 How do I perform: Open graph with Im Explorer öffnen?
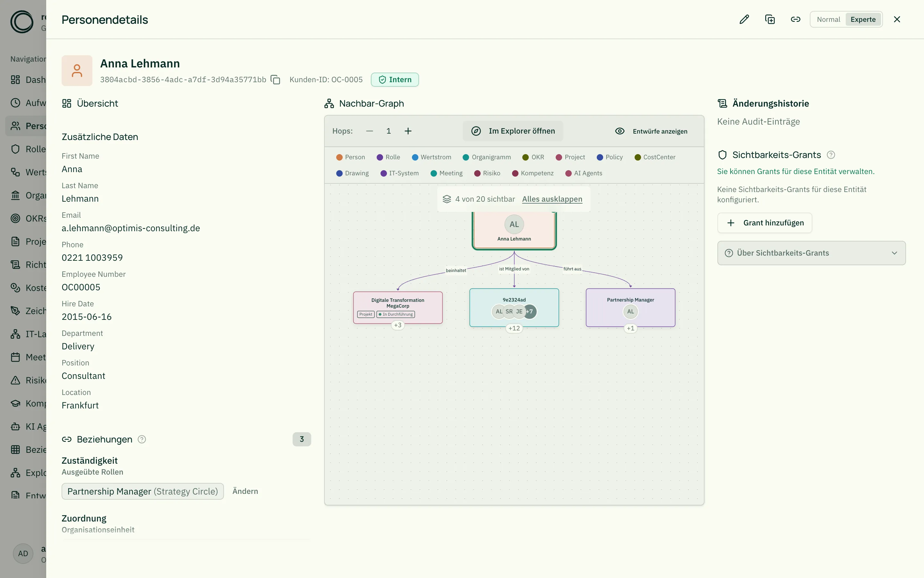click(513, 131)
